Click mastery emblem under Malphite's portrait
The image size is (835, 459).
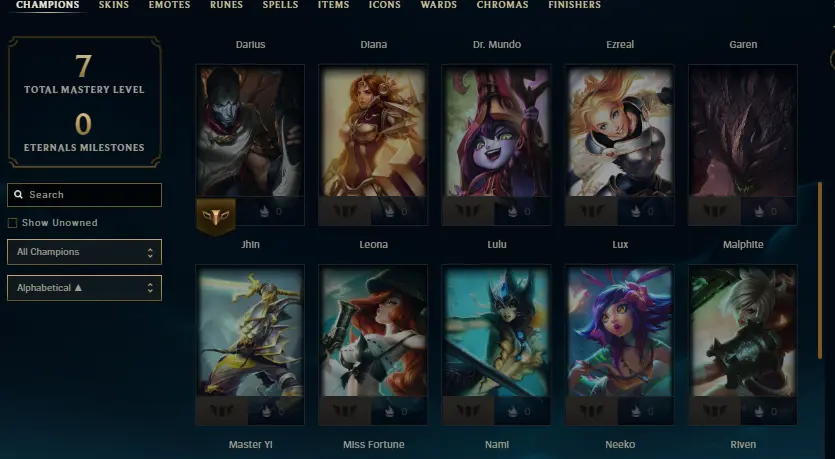coord(715,211)
